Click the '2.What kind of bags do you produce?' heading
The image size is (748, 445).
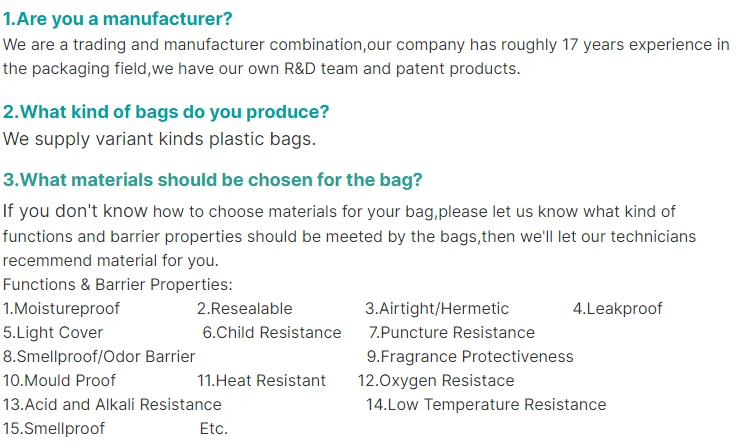(166, 112)
